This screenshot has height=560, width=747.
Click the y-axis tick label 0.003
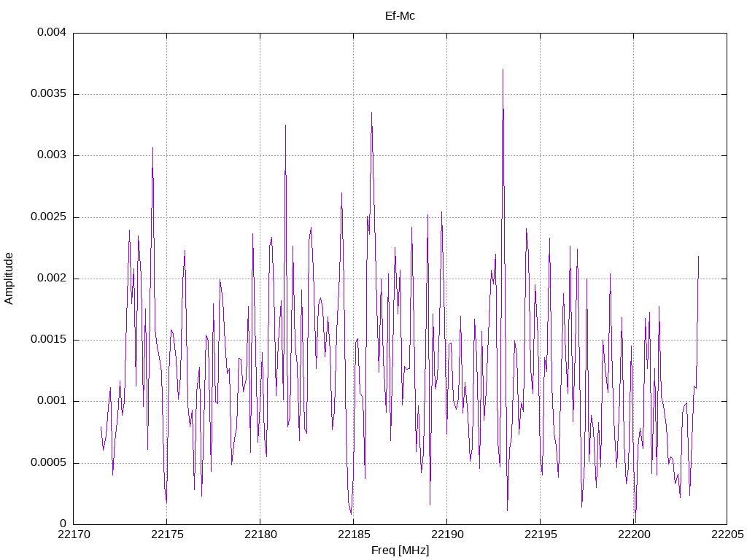pyautogui.click(x=52, y=155)
